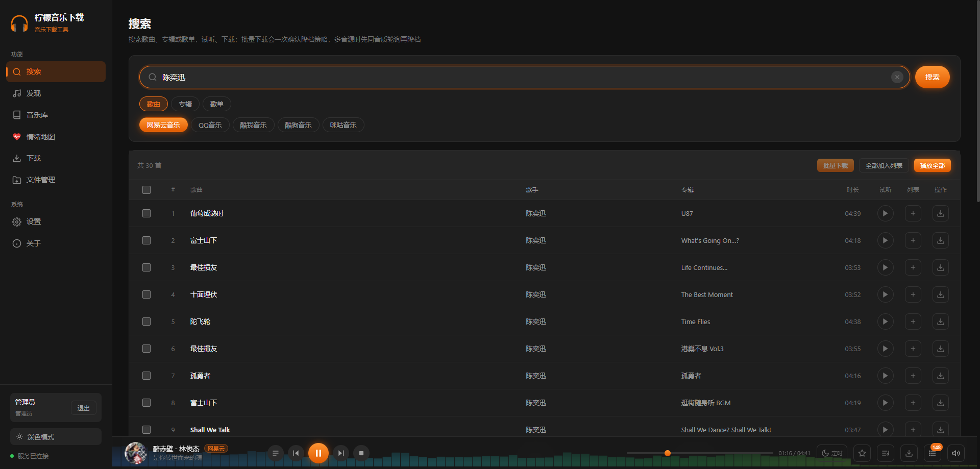Preview-play 十面埋伏
Screen dimensions: 980x469
885,294
